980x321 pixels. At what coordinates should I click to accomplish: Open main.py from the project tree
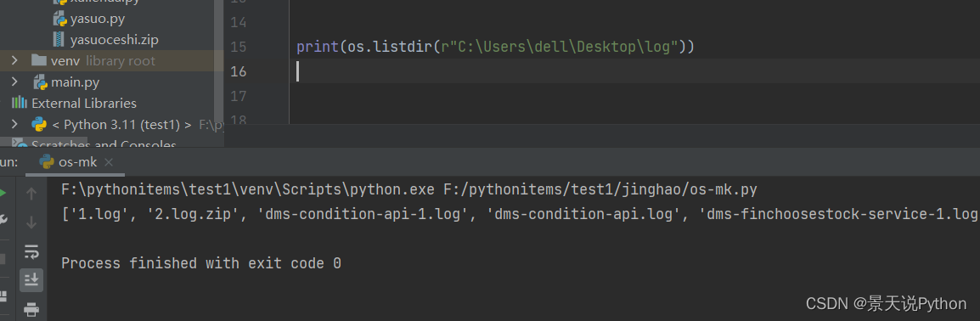click(75, 82)
